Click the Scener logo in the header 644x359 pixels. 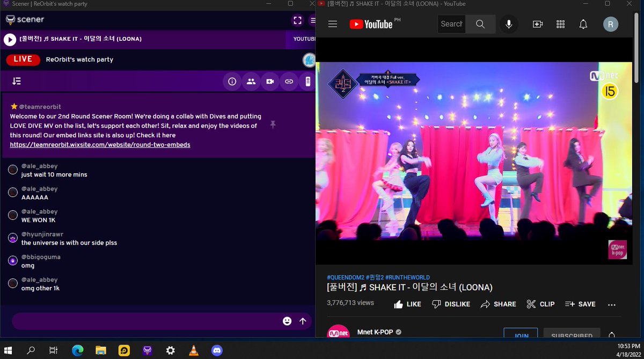[25, 20]
